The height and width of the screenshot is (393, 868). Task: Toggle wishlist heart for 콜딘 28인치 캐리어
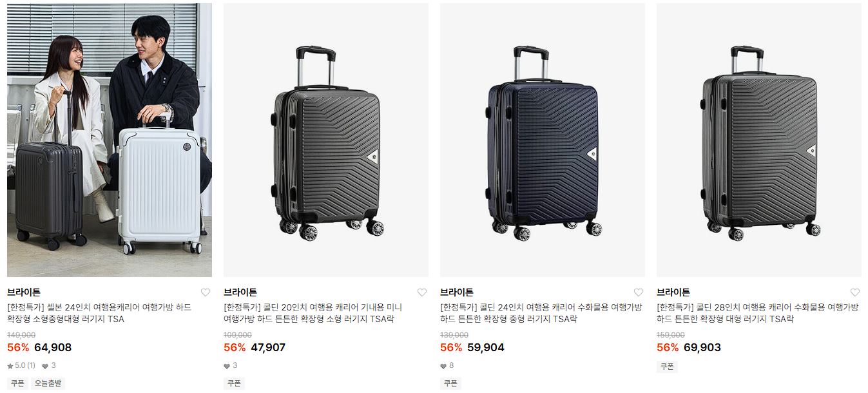point(855,292)
